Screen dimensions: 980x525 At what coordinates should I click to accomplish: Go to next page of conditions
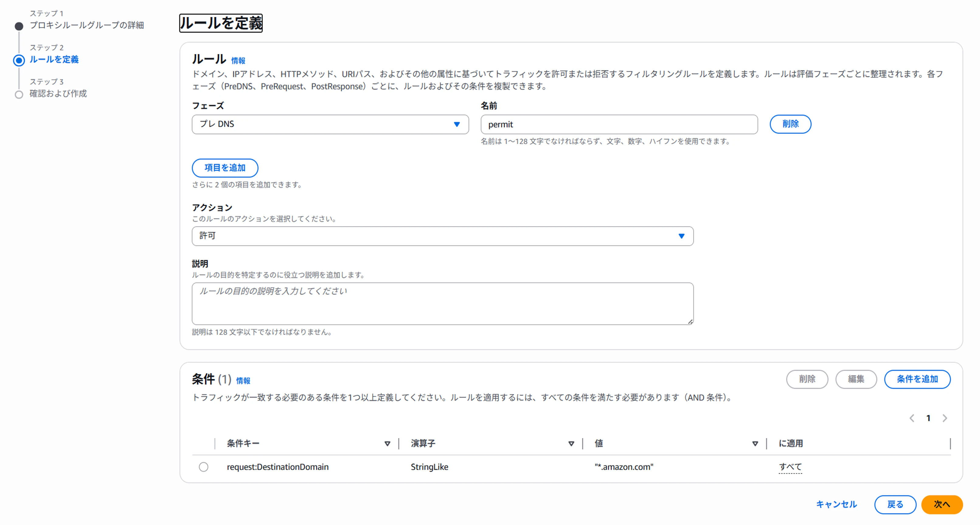point(945,418)
